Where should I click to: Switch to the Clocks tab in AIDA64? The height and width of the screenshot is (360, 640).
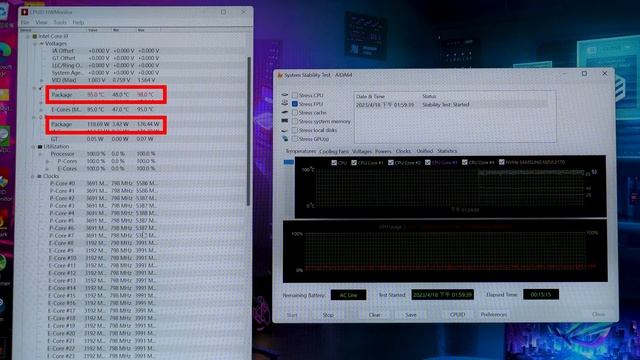coord(403,151)
